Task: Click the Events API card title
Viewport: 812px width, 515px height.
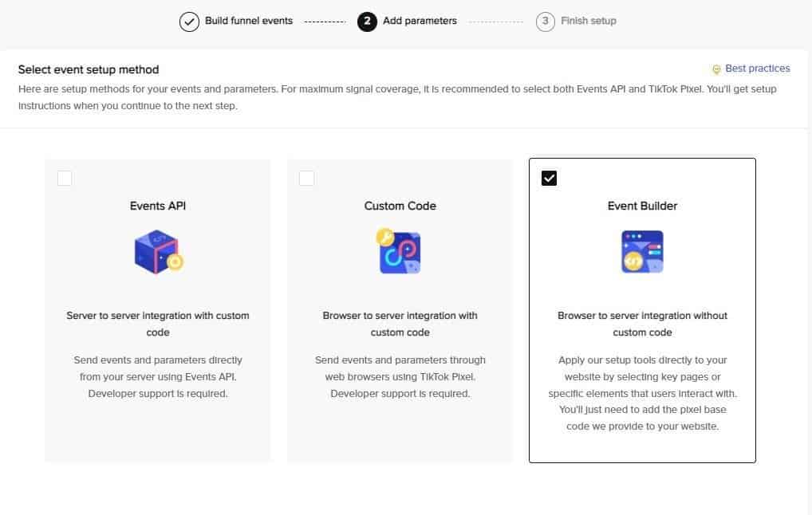Action: click(158, 206)
